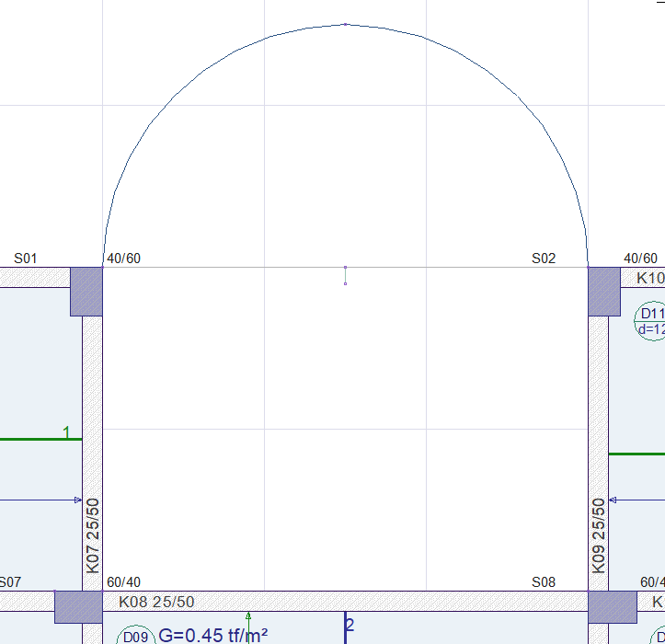
Task: Click the blue section label 2
Action: pyautogui.click(x=350, y=625)
